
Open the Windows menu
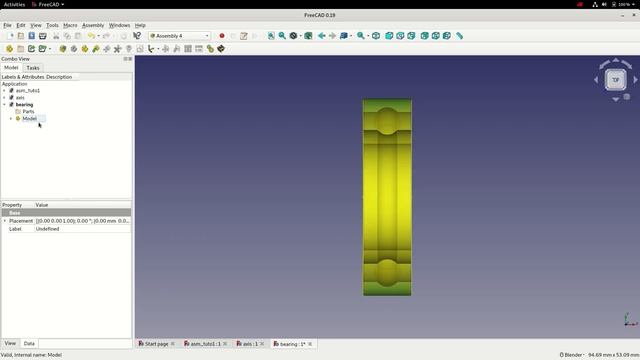point(119,25)
